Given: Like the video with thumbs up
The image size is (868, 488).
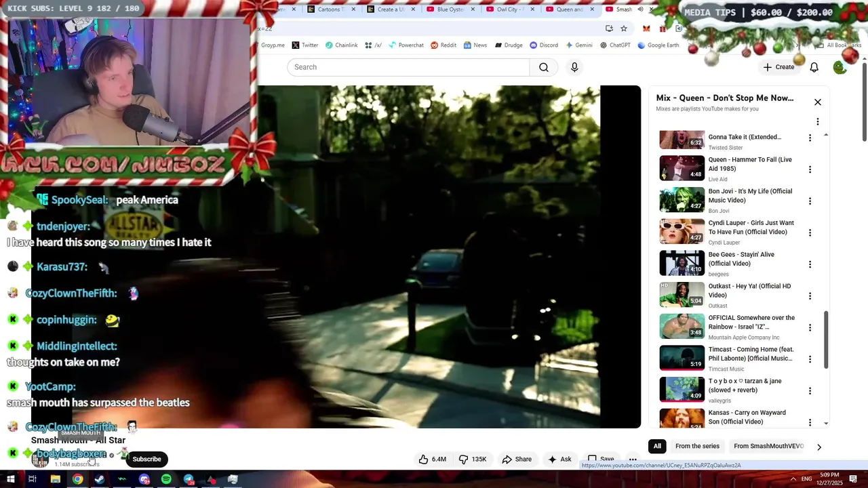Looking at the screenshot, I should [432, 459].
